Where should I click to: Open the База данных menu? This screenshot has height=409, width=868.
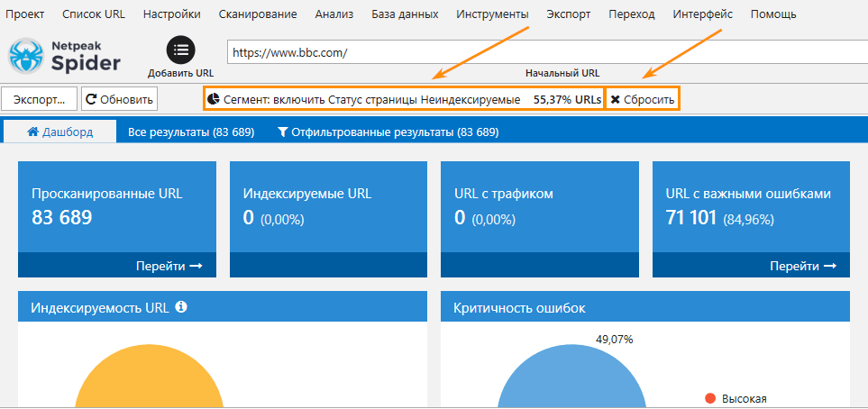[405, 14]
